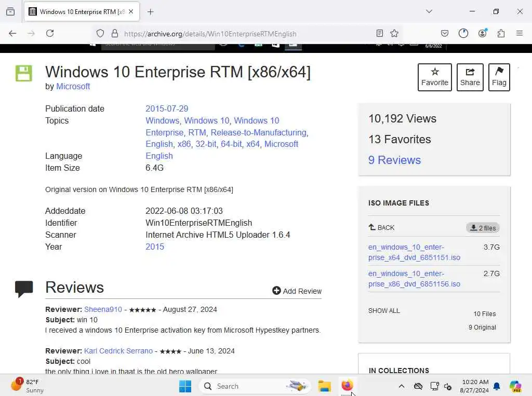Open the notifications bell icon

[x=497, y=386]
